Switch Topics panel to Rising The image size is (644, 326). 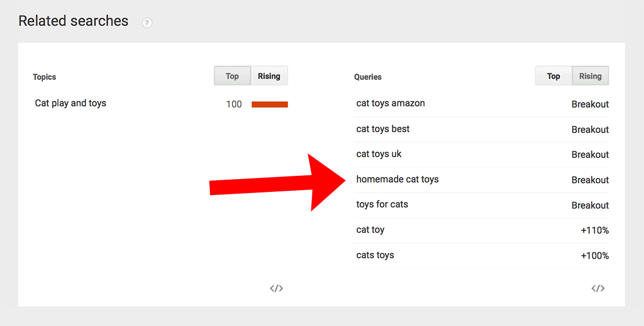coord(269,76)
